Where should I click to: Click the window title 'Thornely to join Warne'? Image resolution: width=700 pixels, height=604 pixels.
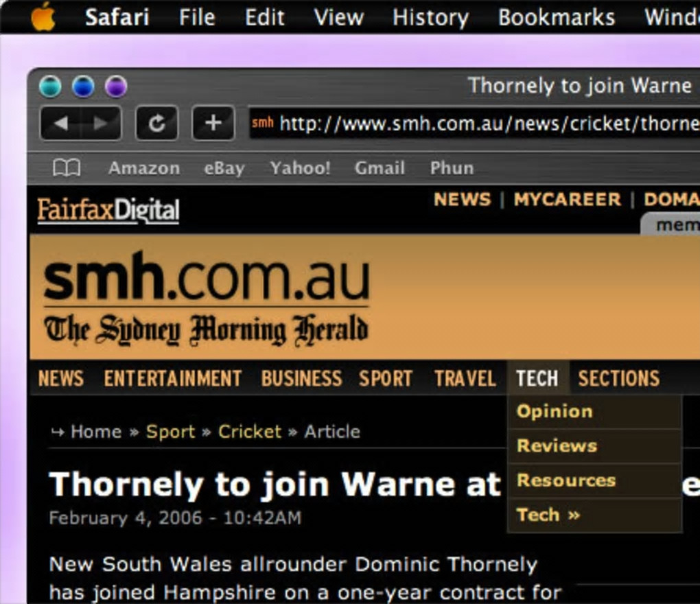(x=579, y=85)
